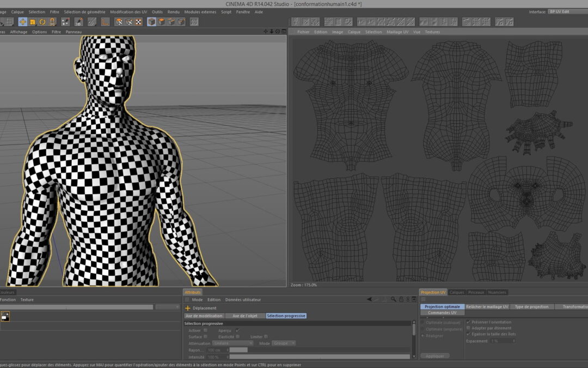Viewport: 588px width, 368px height.
Task: Open the Atténuation dropdown
Action: click(x=232, y=343)
